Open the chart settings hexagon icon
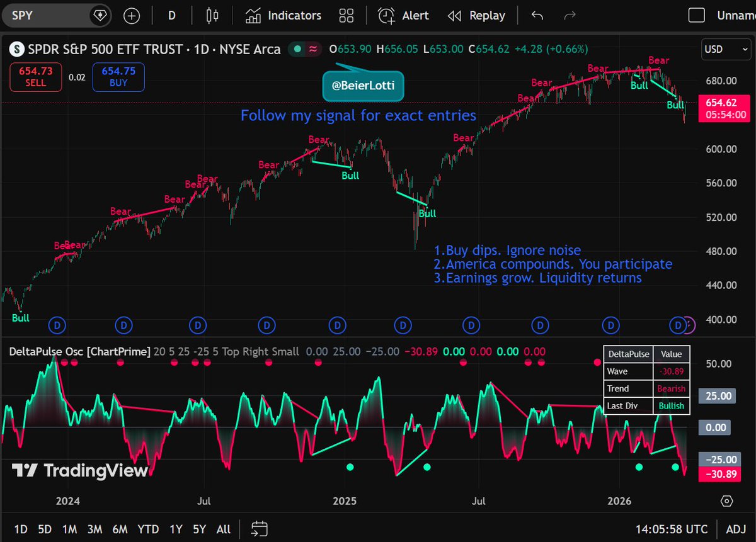This screenshot has height=542, width=756. tap(727, 501)
